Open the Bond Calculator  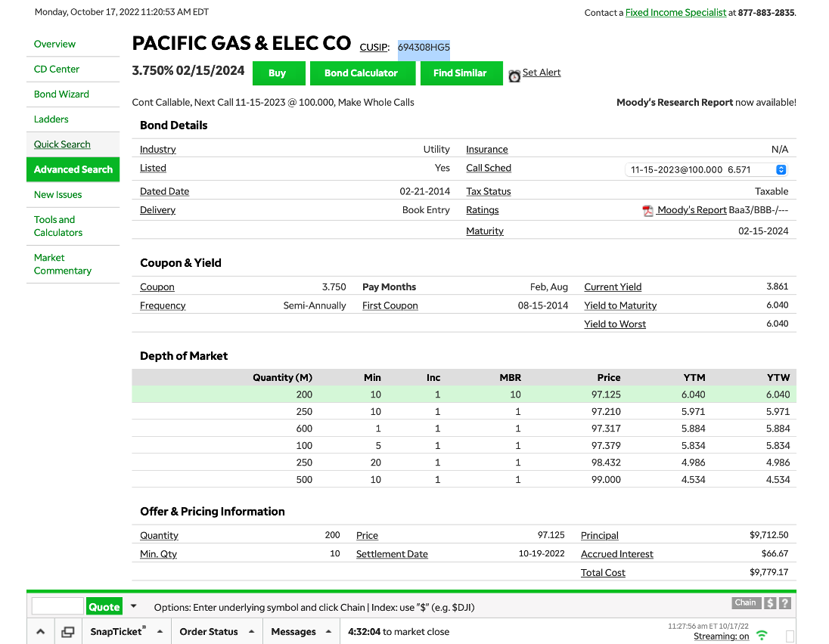coord(361,73)
